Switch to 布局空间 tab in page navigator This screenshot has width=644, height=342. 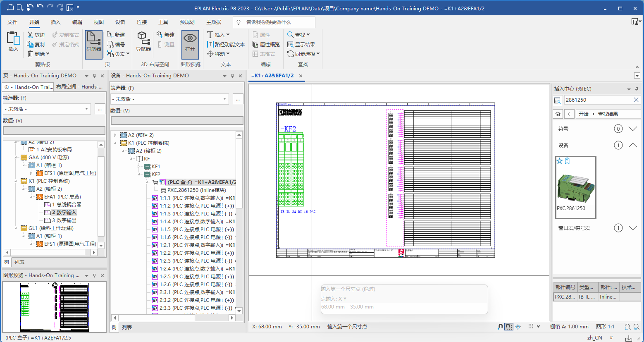[x=79, y=87]
